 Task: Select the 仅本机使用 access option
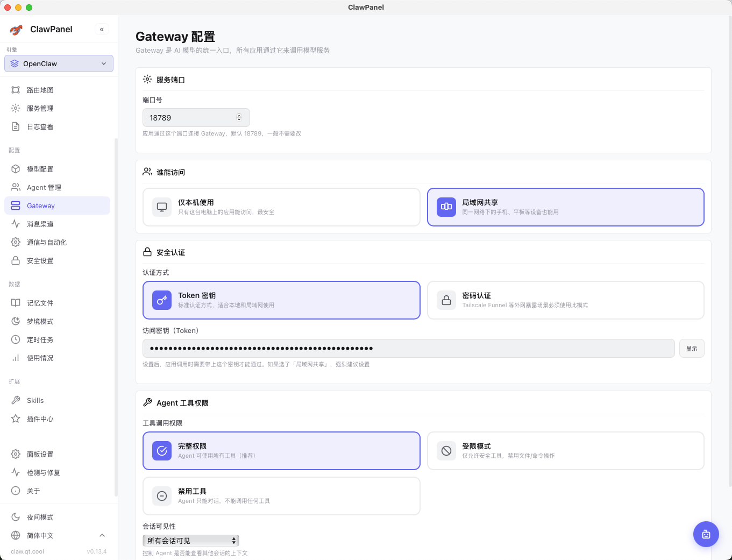tap(281, 207)
